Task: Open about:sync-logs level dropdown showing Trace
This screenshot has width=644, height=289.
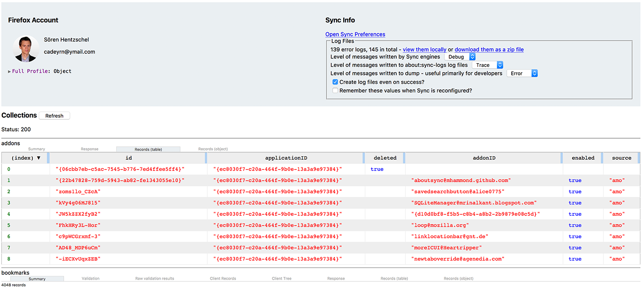Action: click(487, 65)
